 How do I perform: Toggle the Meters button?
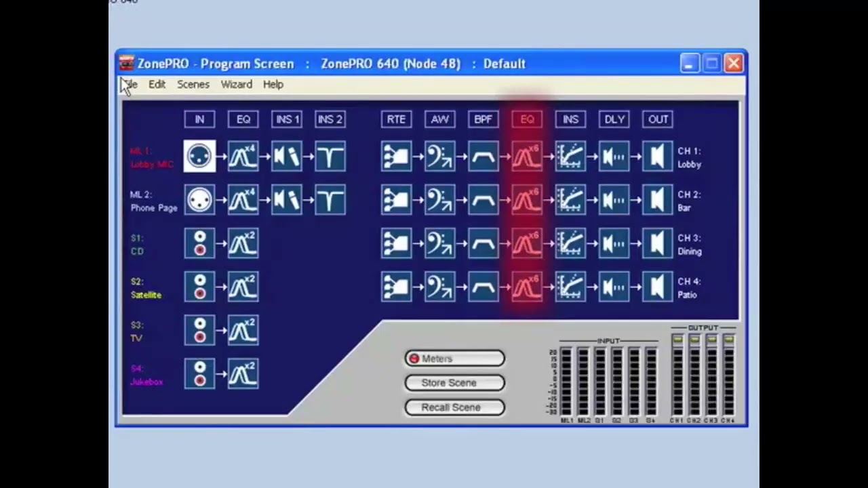point(454,359)
